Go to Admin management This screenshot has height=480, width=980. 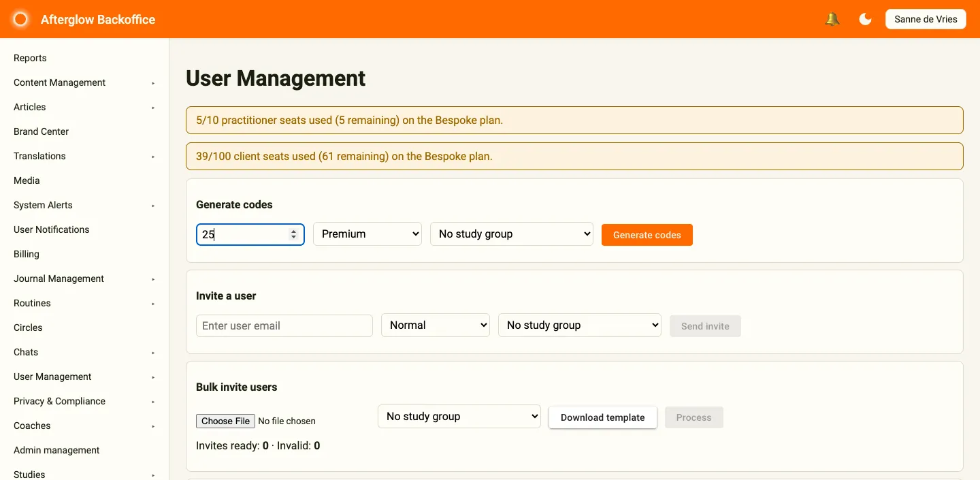pos(56,450)
